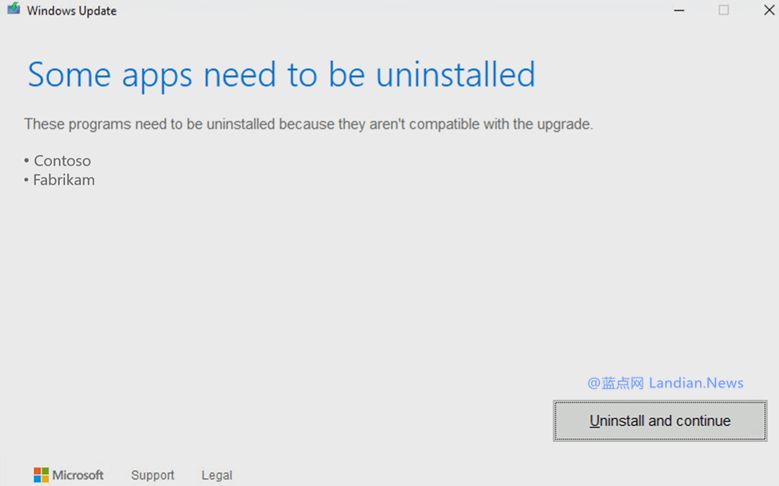Click the grayed-out maximize button

724,10
